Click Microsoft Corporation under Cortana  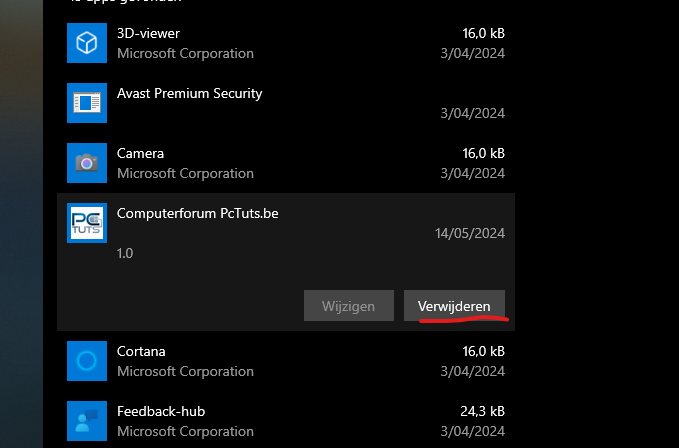click(x=185, y=371)
